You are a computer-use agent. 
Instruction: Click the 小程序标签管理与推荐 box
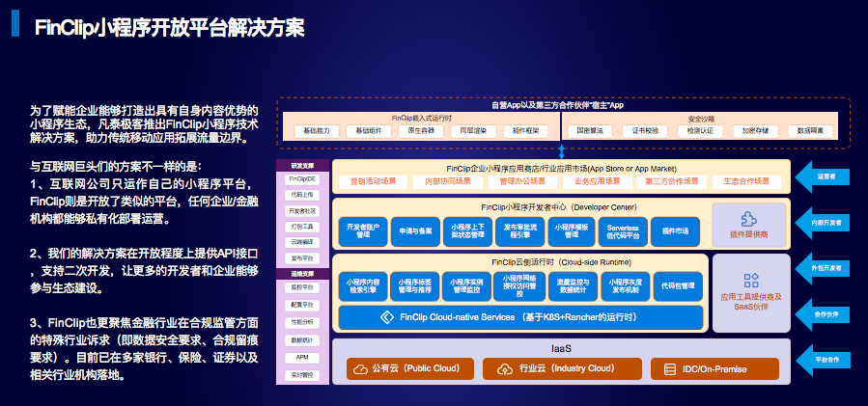click(x=414, y=286)
